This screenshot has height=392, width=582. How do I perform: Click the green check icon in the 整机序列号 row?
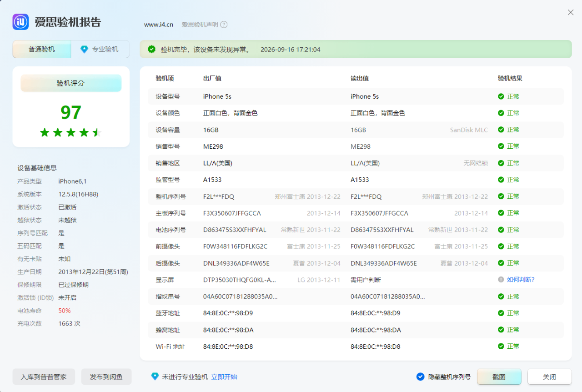(x=501, y=196)
